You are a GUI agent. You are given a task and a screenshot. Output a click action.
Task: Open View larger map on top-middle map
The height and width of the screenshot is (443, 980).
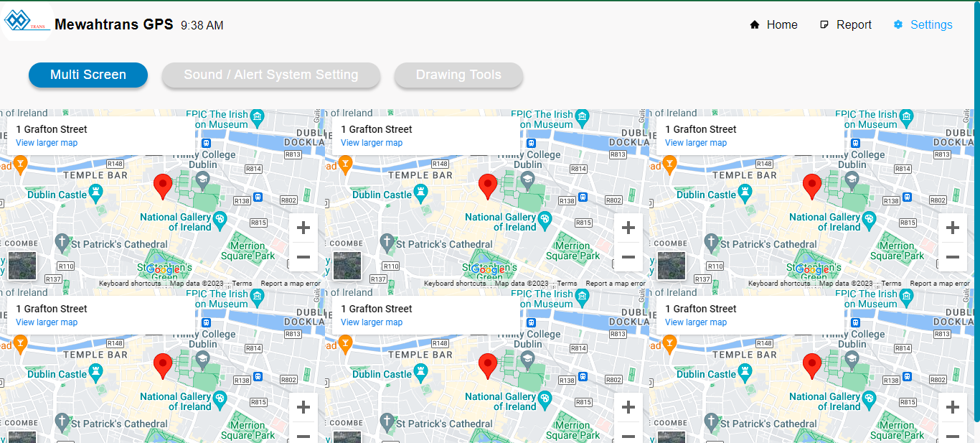[x=372, y=143]
